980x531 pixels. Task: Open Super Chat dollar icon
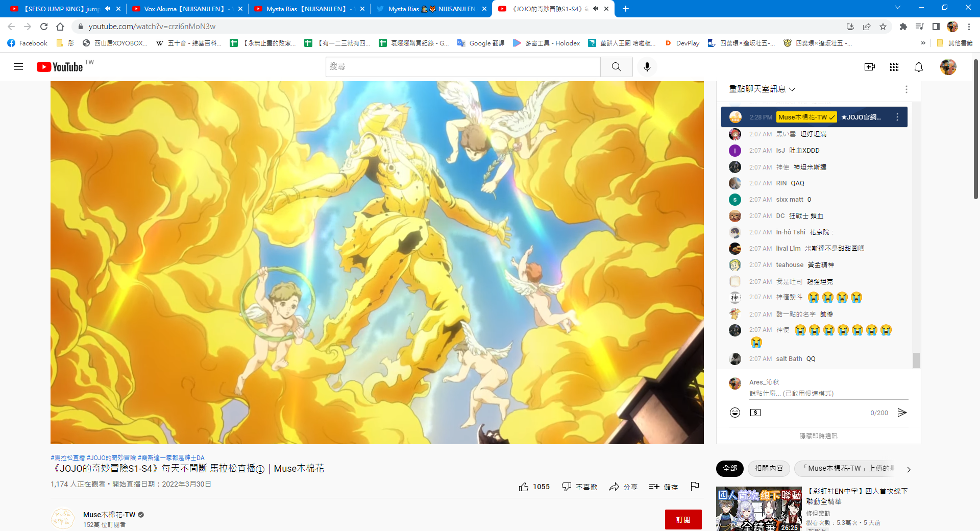755,413
